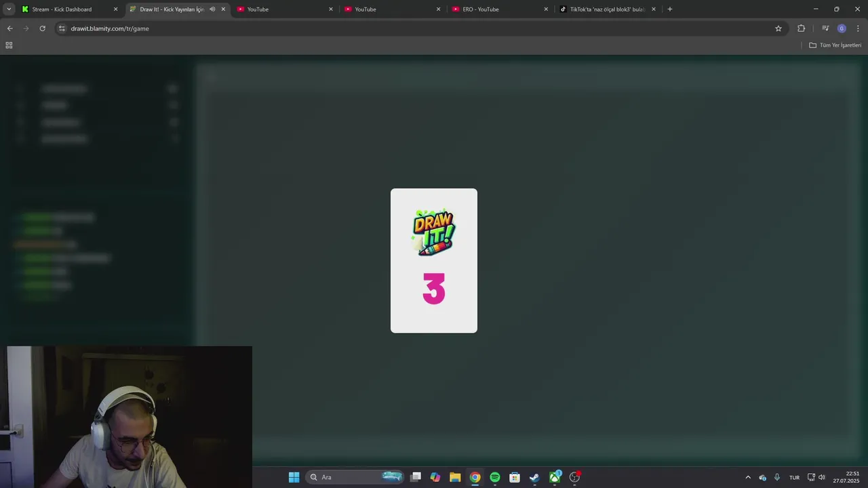Open Tüm Yer İşaretleri bookmarks folder
Viewport: 868px width, 488px height.
coord(835,45)
